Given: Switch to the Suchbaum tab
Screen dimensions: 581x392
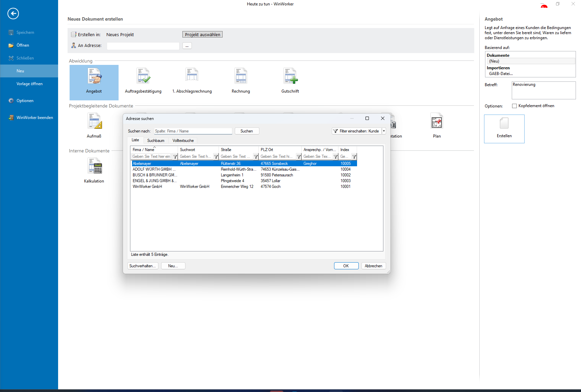Looking at the screenshot, I should [156, 141].
